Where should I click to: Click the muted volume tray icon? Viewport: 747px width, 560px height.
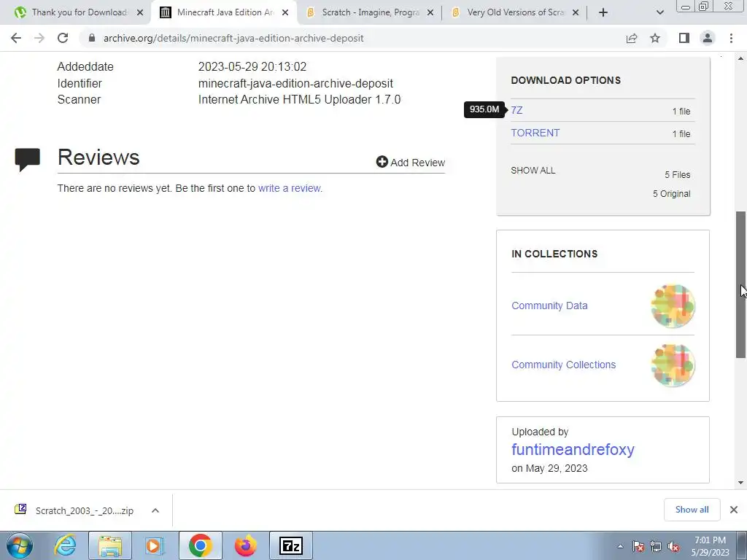[673, 547]
